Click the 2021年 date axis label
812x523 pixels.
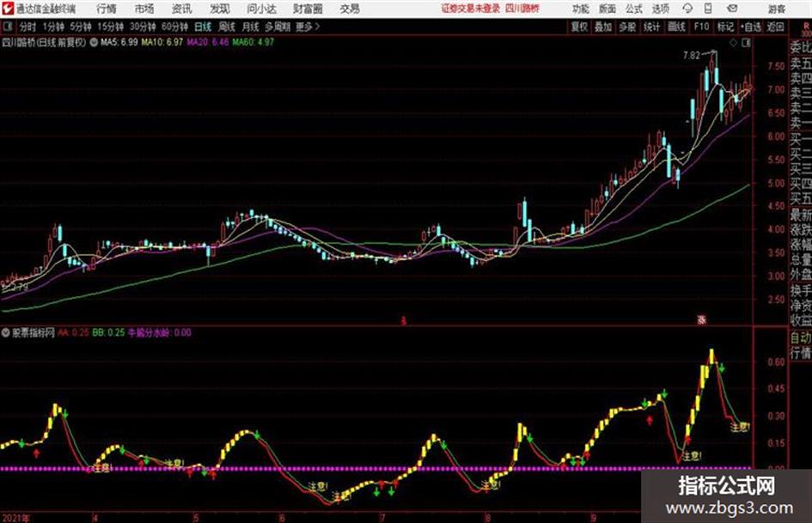click(16, 518)
